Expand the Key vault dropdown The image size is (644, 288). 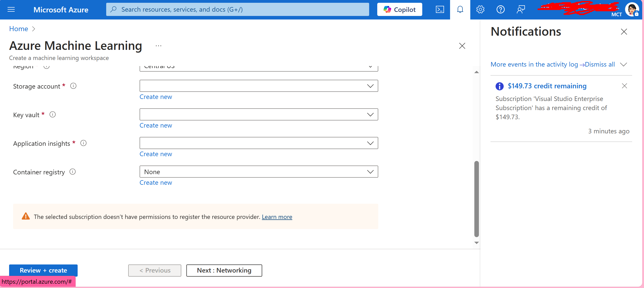(x=259, y=115)
